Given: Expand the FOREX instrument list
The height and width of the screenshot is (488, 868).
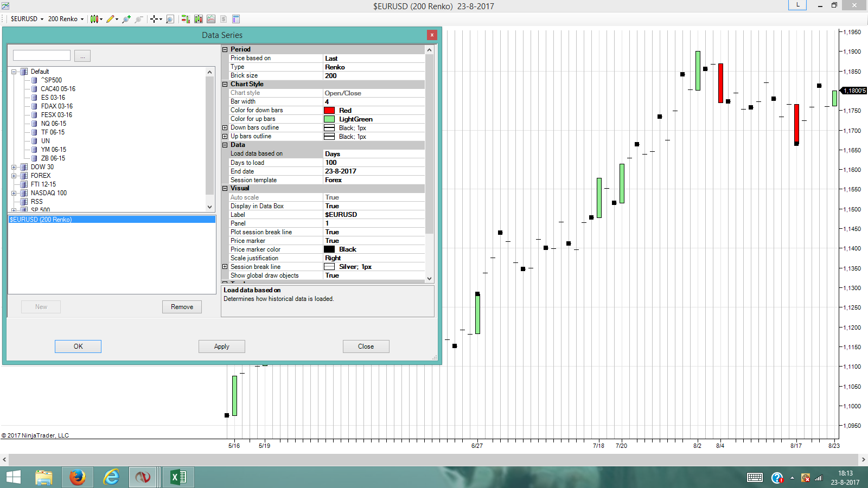Looking at the screenshot, I should 14,176.
